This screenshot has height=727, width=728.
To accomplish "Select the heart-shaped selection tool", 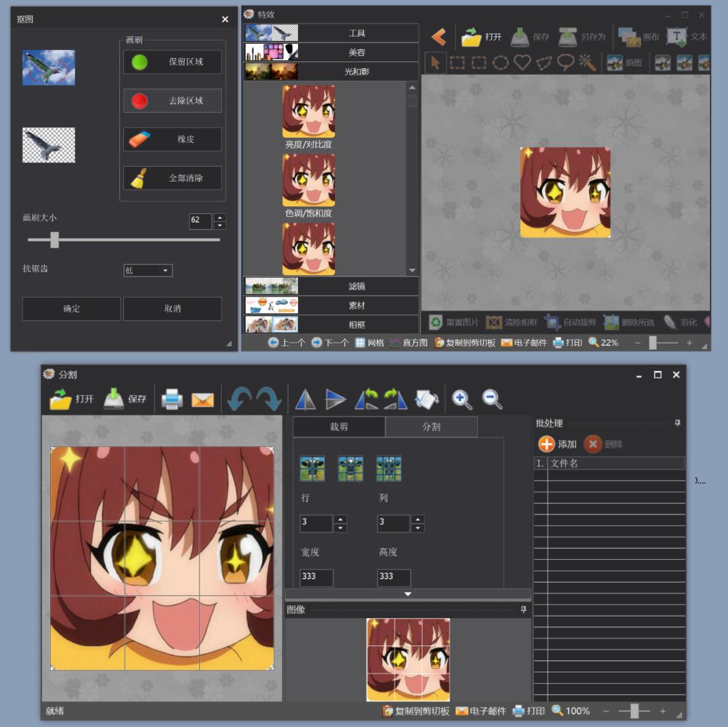I will click(x=522, y=62).
